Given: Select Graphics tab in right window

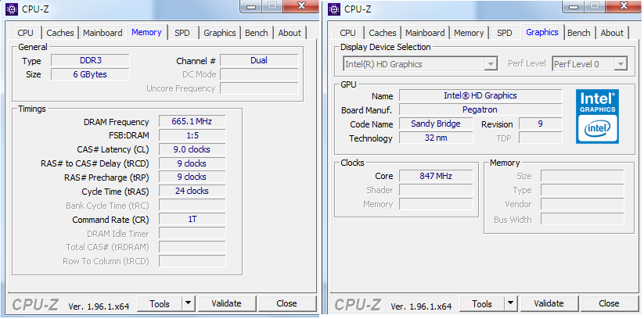Looking at the screenshot, I should click(x=542, y=32).
